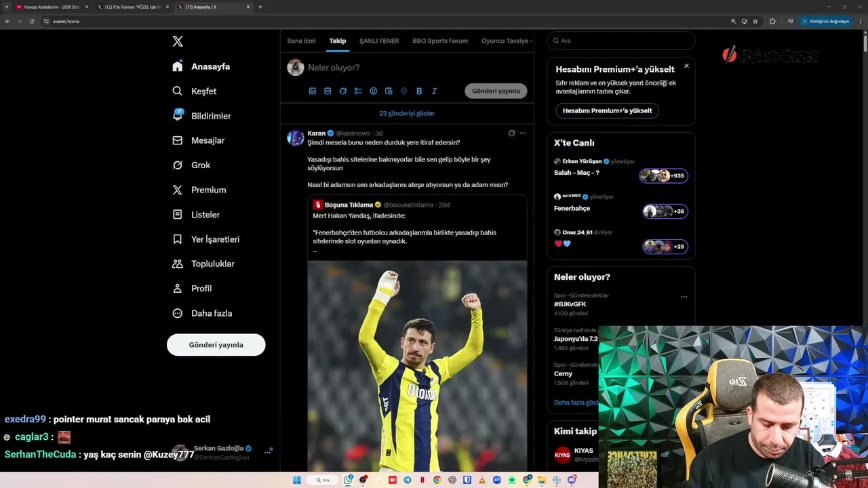Bookmark this page with star icon
This screenshot has width=868, height=488.
(755, 21)
